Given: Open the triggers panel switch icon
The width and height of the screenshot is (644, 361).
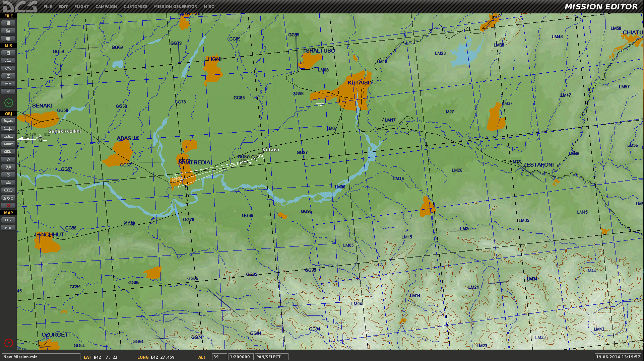Looking at the screenshot, I should click(x=8, y=68).
